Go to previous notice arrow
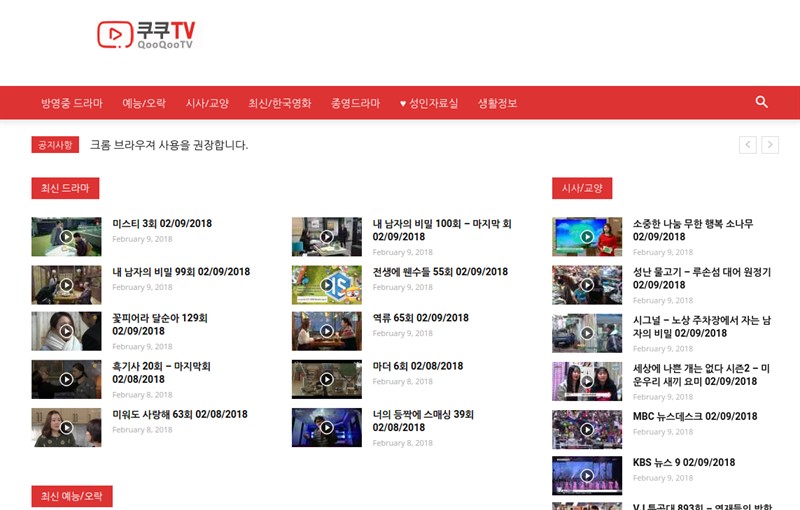The height and width of the screenshot is (510, 800). pyautogui.click(x=747, y=145)
